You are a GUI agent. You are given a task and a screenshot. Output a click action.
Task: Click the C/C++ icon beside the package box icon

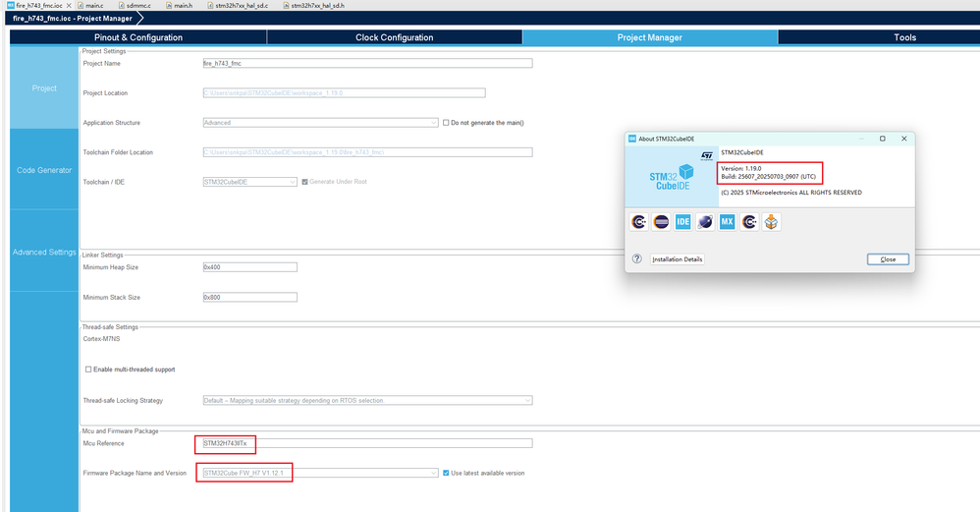(x=749, y=222)
